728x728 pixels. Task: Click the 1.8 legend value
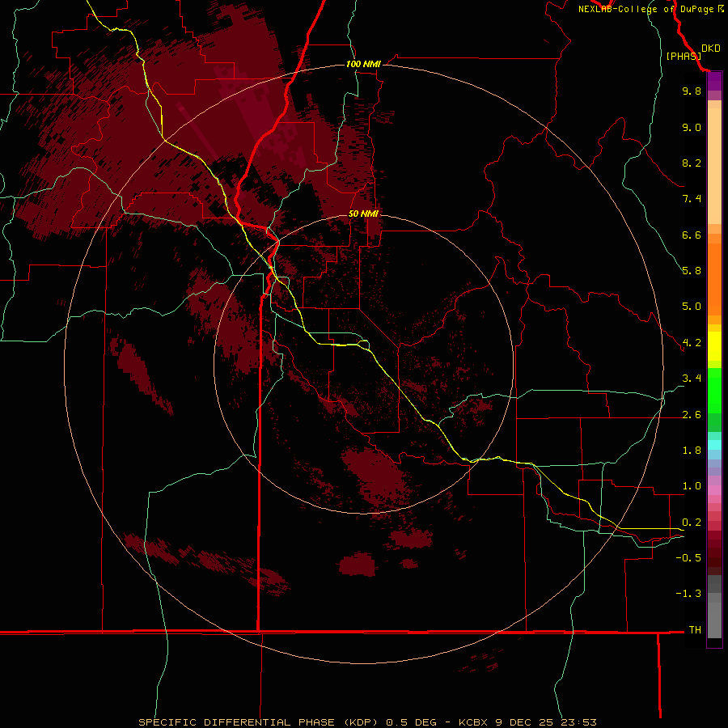(692, 451)
